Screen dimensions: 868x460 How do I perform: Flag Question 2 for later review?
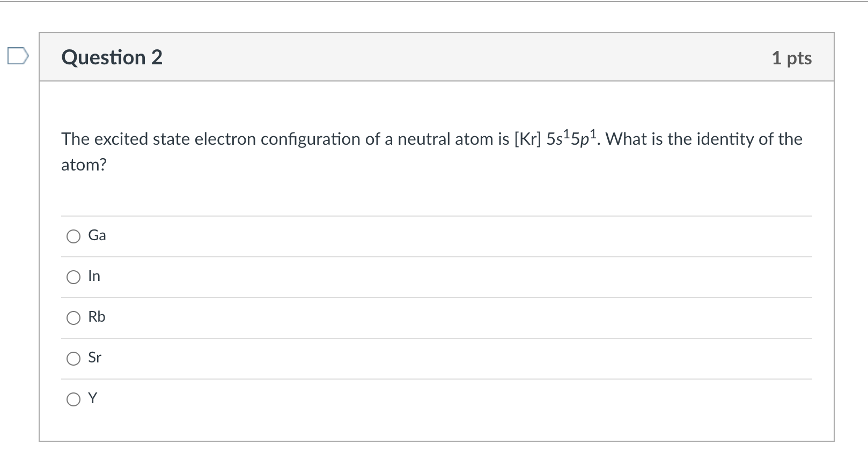(17, 56)
